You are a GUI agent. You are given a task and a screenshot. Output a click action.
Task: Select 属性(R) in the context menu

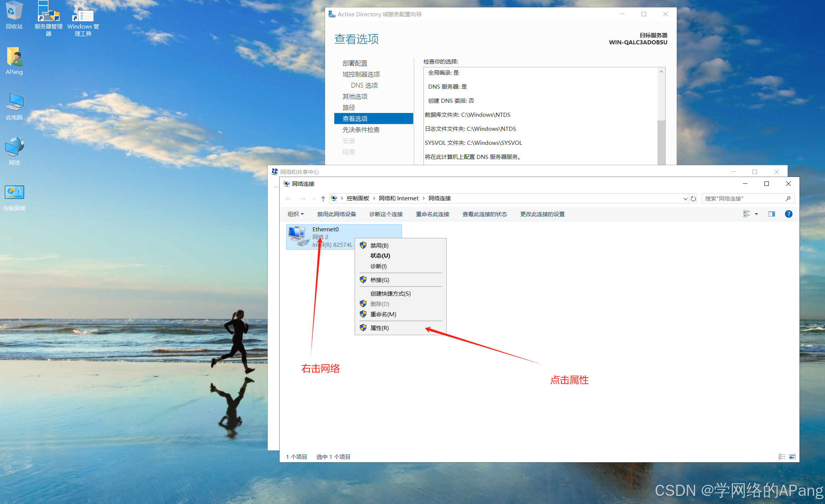coord(379,328)
